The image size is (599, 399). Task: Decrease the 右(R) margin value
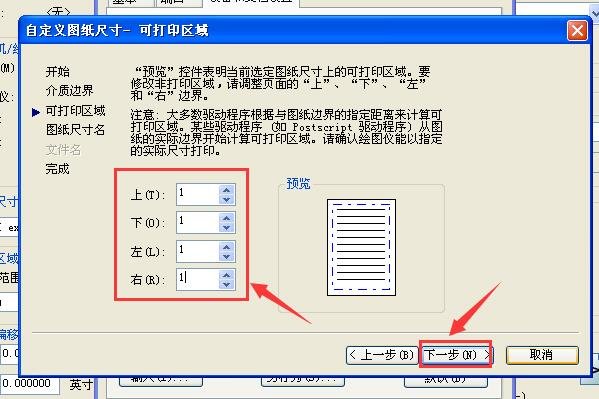227,285
